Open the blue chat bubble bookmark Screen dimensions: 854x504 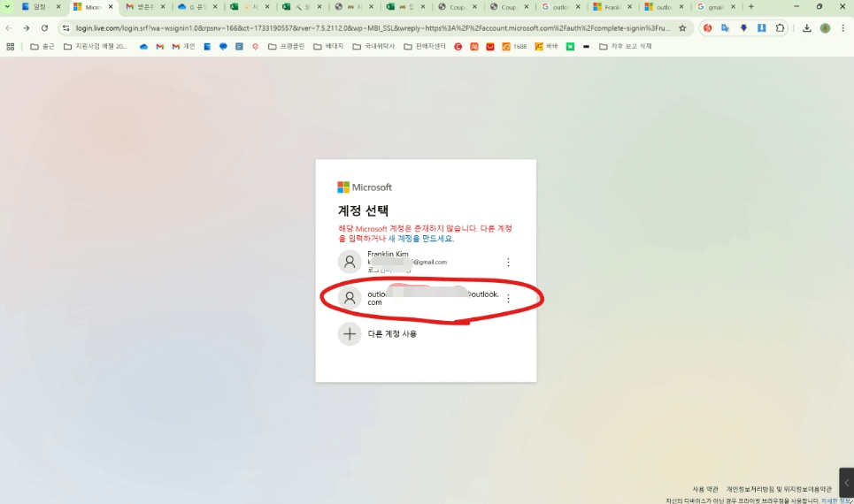[223, 47]
